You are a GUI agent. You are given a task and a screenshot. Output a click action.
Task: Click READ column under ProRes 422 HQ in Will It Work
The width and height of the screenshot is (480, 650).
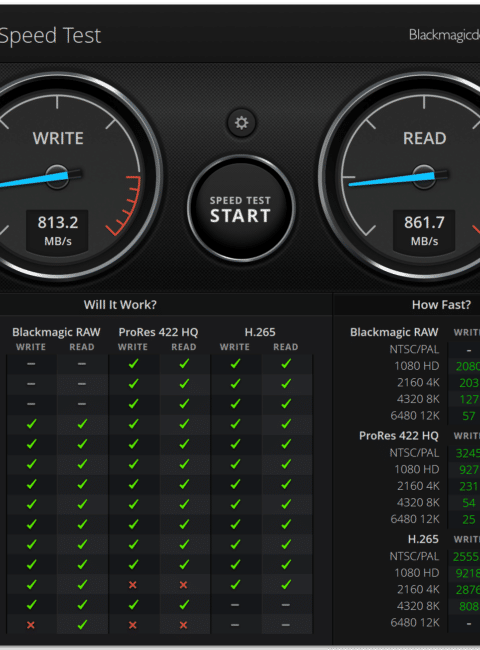coord(184,347)
